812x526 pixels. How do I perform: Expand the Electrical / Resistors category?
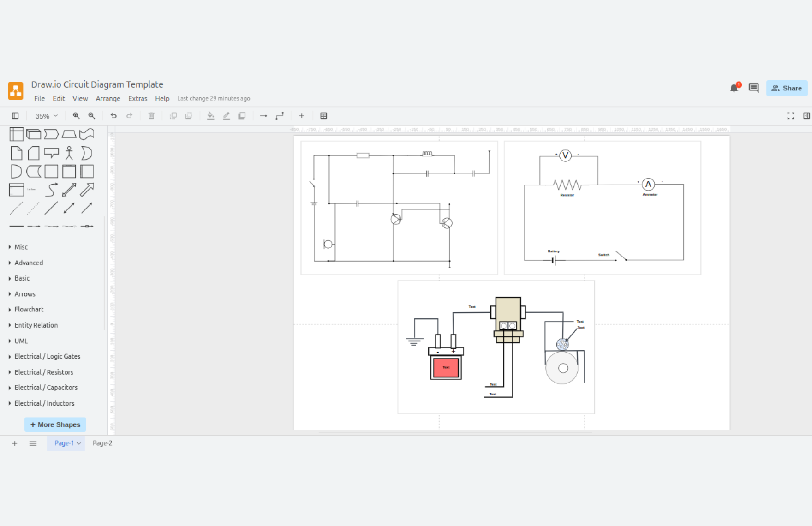[x=43, y=372]
